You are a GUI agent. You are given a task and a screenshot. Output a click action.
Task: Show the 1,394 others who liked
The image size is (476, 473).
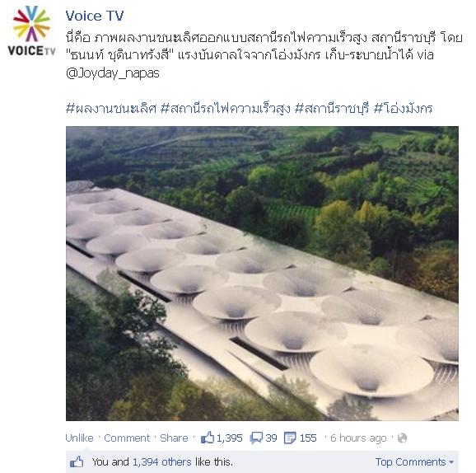pyautogui.click(x=161, y=462)
